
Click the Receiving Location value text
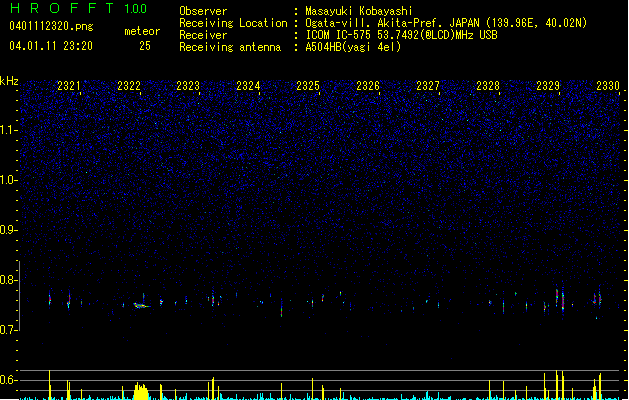(446, 23)
